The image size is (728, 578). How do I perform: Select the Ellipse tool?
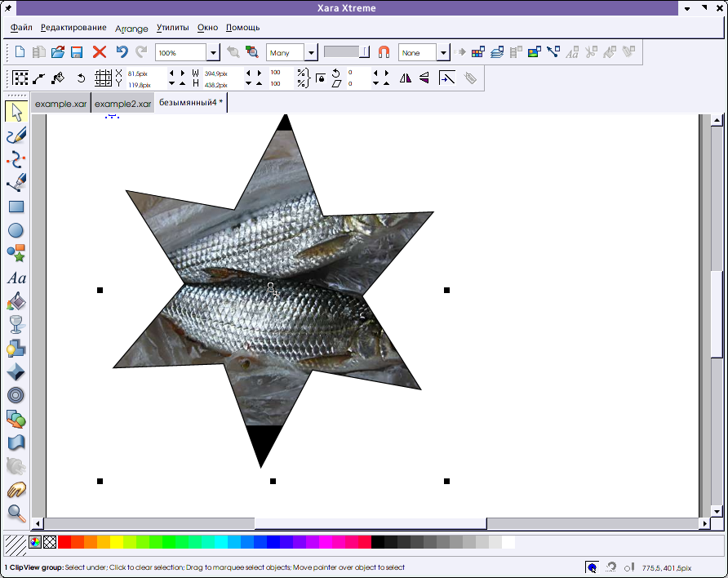click(x=16, y=230)
